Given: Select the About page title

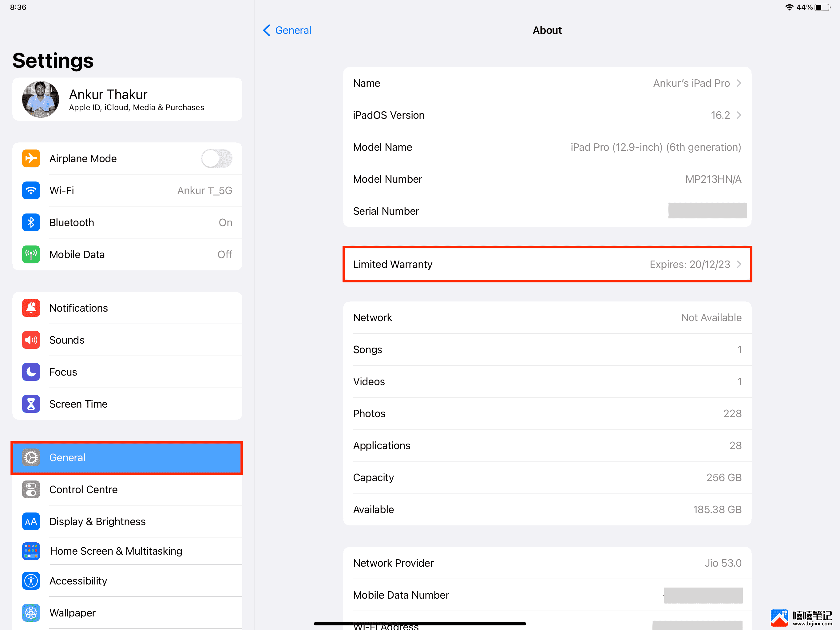Looking at the screenshot, I should (547, 29).
